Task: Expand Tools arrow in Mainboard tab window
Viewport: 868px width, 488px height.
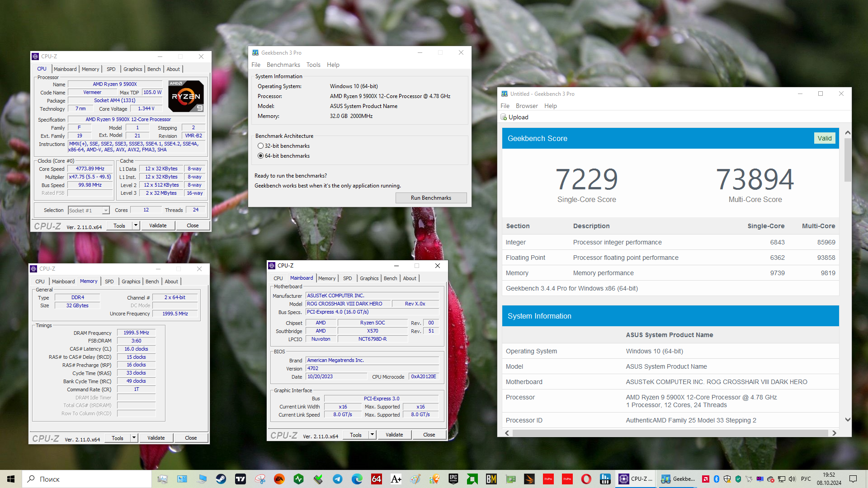Action: tap(372, 435)
